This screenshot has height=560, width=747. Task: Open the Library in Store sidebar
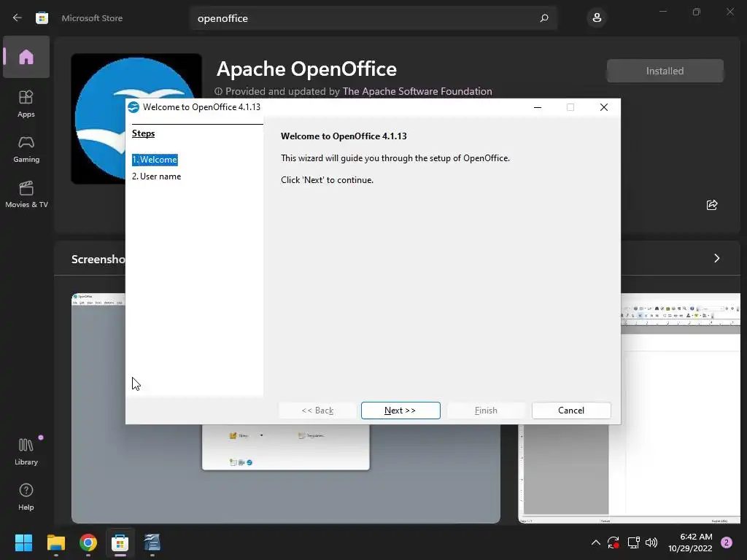click(x=26, y=451)
